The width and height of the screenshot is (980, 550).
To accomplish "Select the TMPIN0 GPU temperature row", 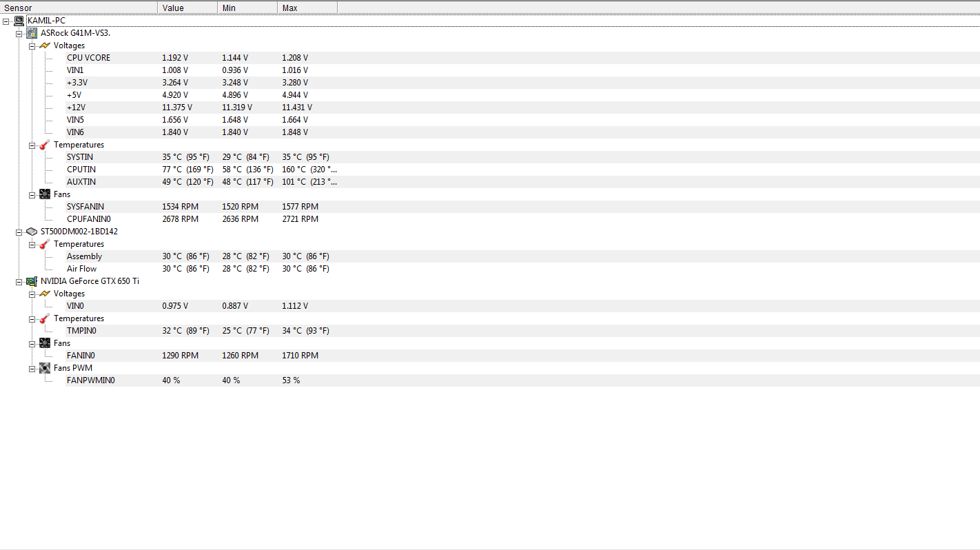I will 522,331.
